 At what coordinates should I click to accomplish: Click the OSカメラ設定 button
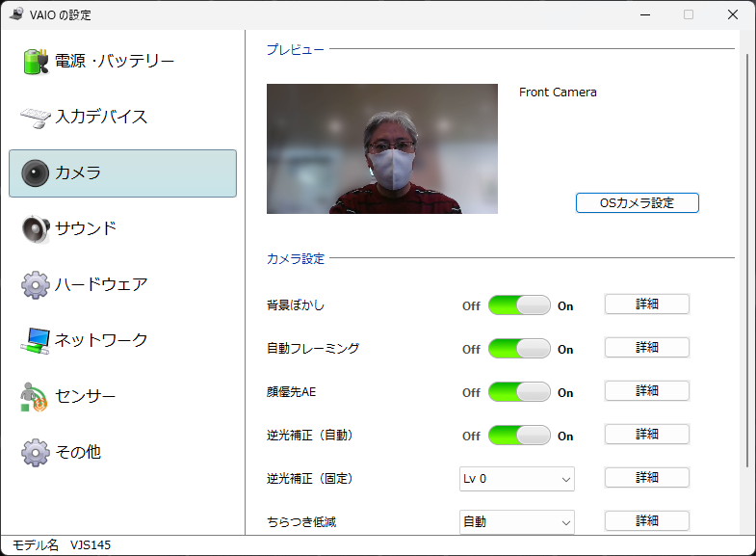pos(637,203)
